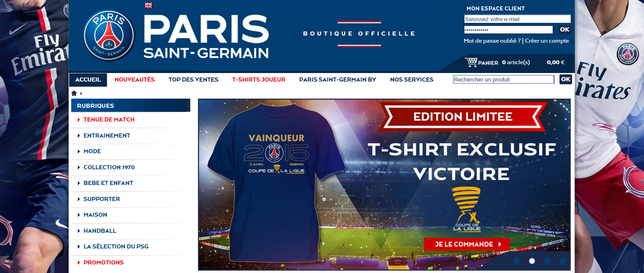Open the Nouveautés menu item
The image size is (644, 273).
(x=135, y=80)
